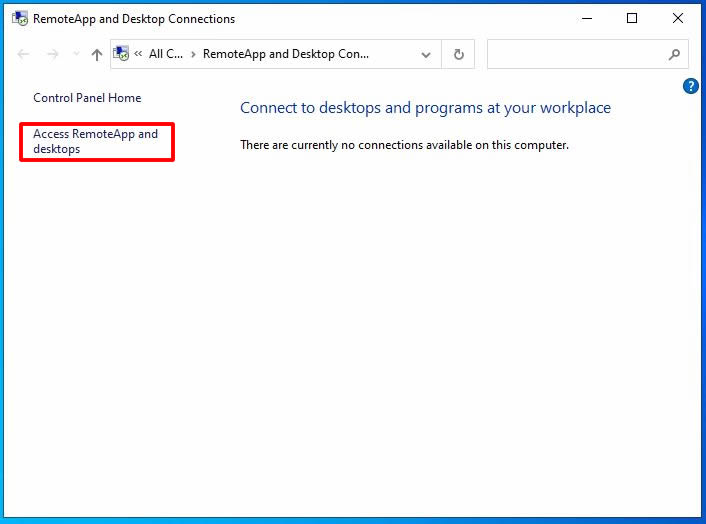
Task: Refresh the page with the refresh icon
Action: tap(458, 54)
